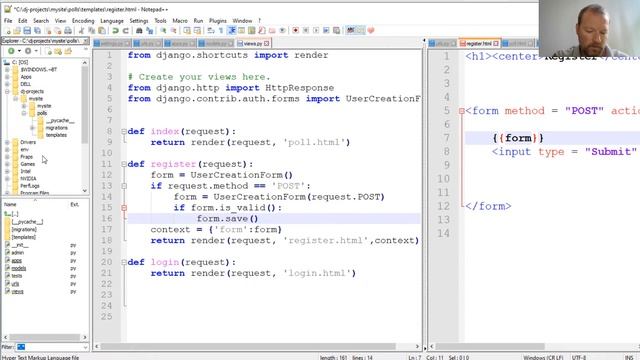
Task: Click the New file toolbar icon
Action: (x=8, y=31)
